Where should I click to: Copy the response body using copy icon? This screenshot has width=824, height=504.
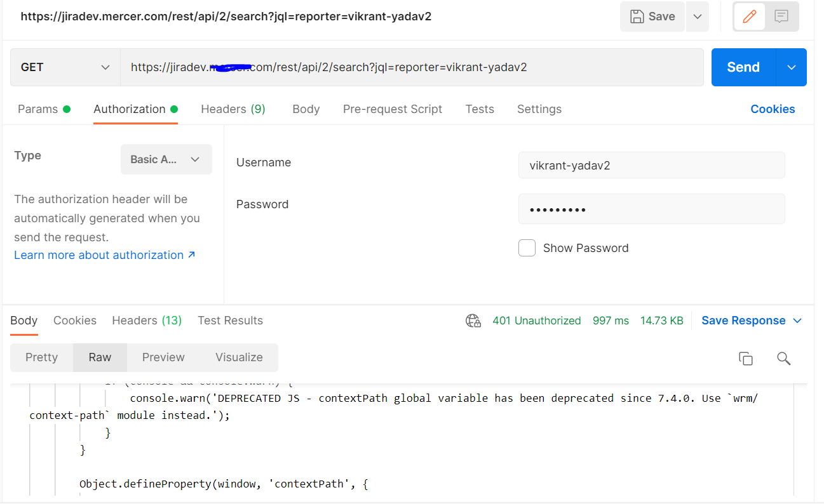[746, 358]
